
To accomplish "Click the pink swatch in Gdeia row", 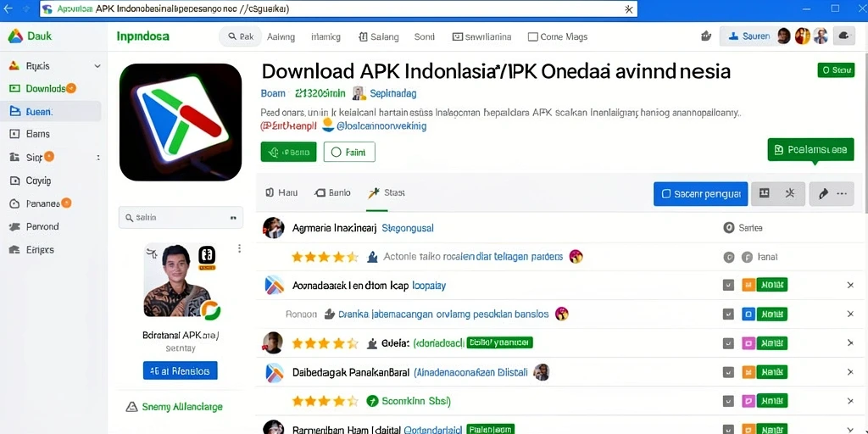I will point(748,343).
